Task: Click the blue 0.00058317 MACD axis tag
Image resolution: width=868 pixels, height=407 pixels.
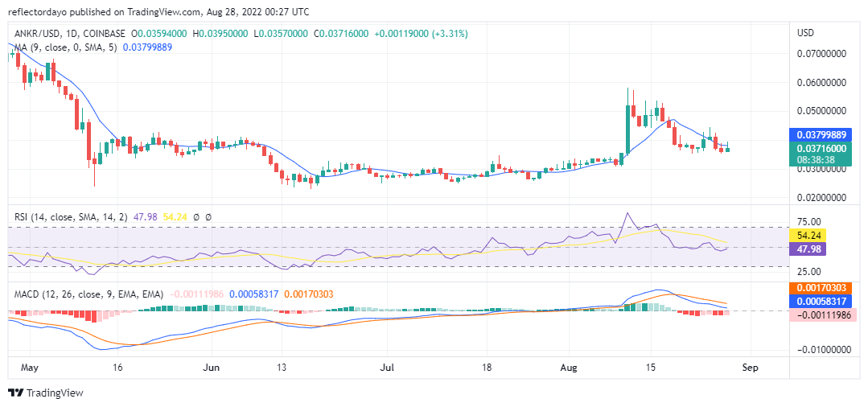Action: (x=819, y=302)
